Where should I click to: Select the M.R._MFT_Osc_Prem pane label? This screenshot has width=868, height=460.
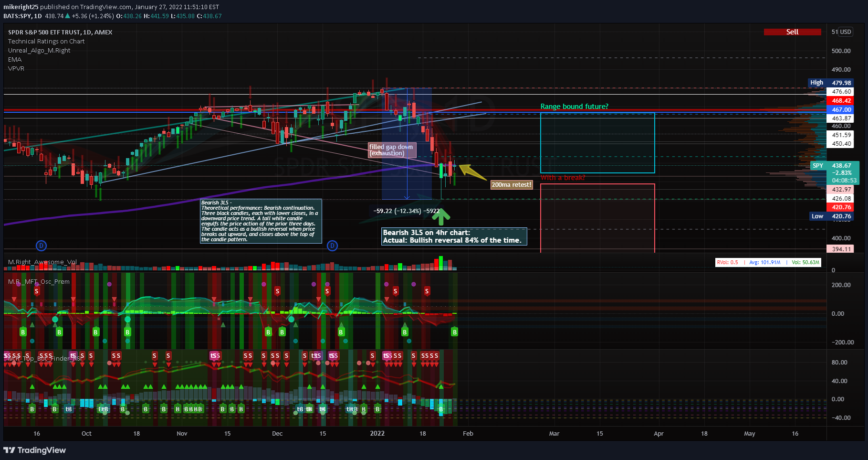tap(39, 282)
